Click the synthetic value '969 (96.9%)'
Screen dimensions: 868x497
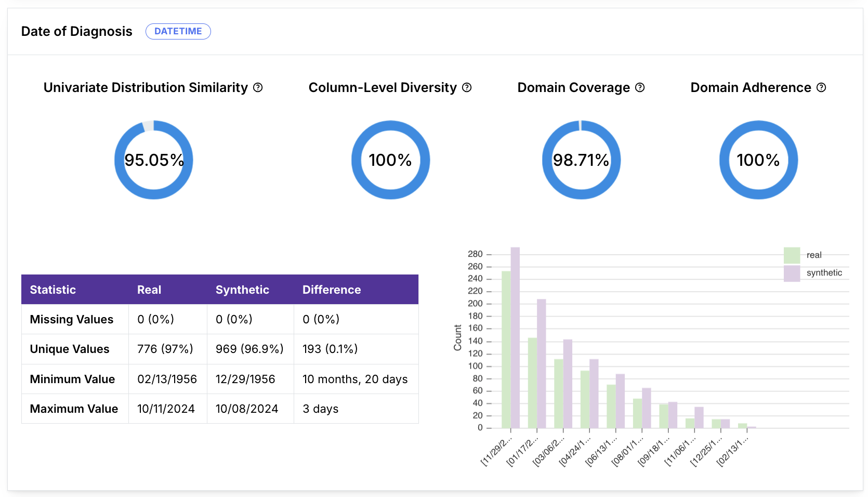[249, 349]
